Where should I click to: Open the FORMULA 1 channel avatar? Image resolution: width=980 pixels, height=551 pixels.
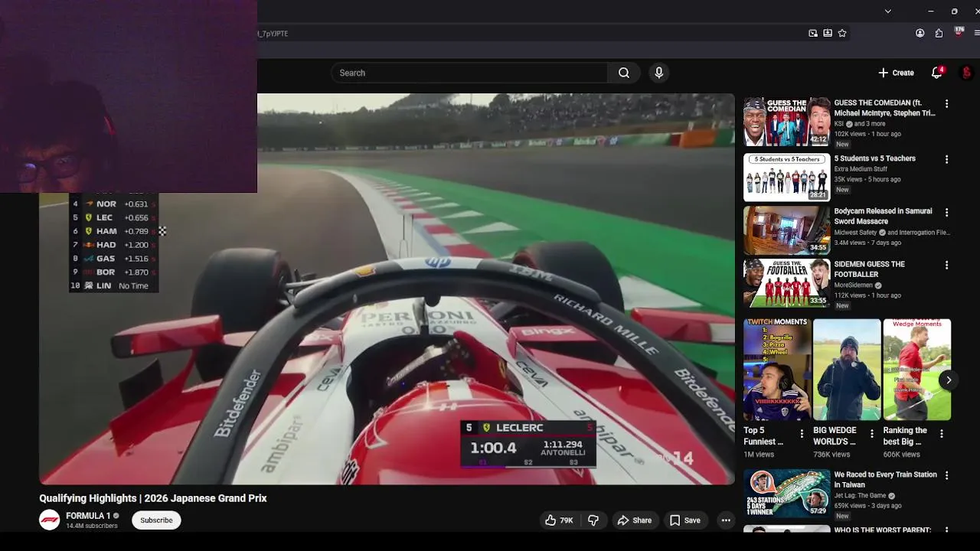click(x=50, y=520)
